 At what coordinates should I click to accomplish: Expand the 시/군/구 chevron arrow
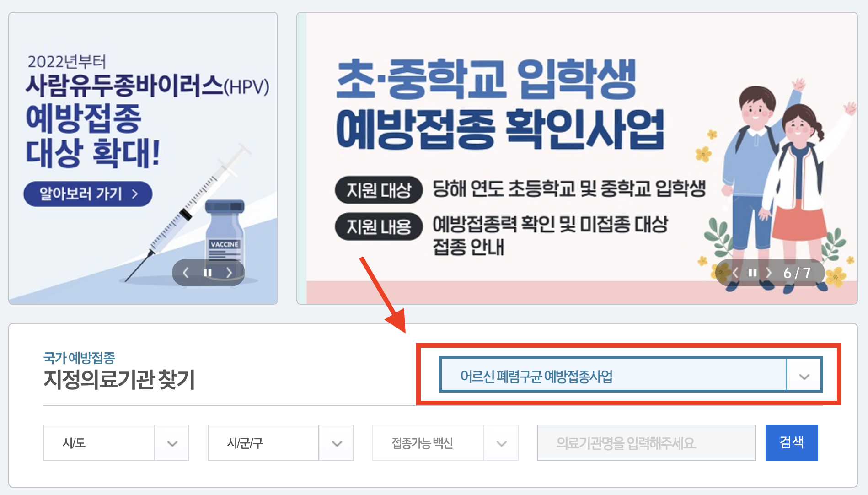pos(337,443)
